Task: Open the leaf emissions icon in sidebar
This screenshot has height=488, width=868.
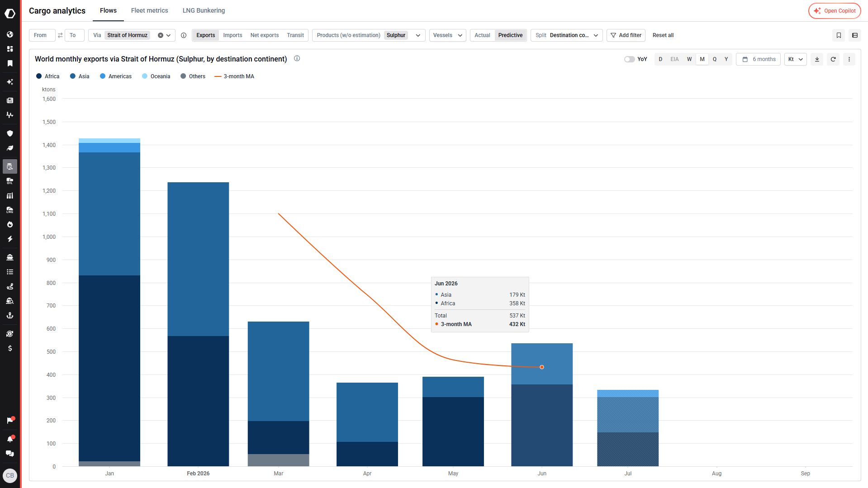Action: point(10,148)
